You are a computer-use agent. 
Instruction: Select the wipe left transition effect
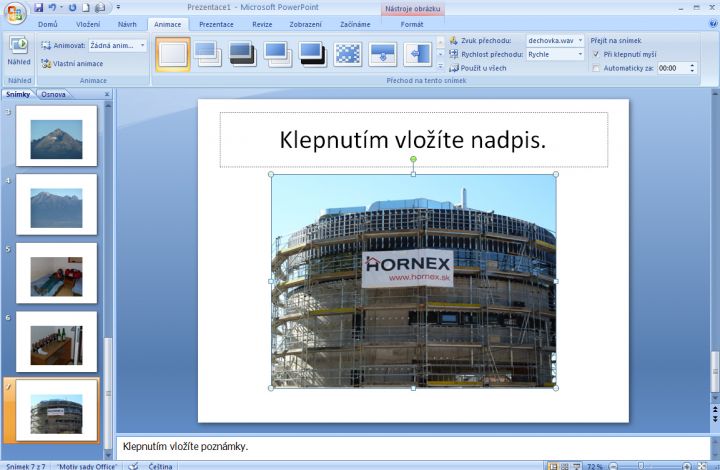pos(417,54)
